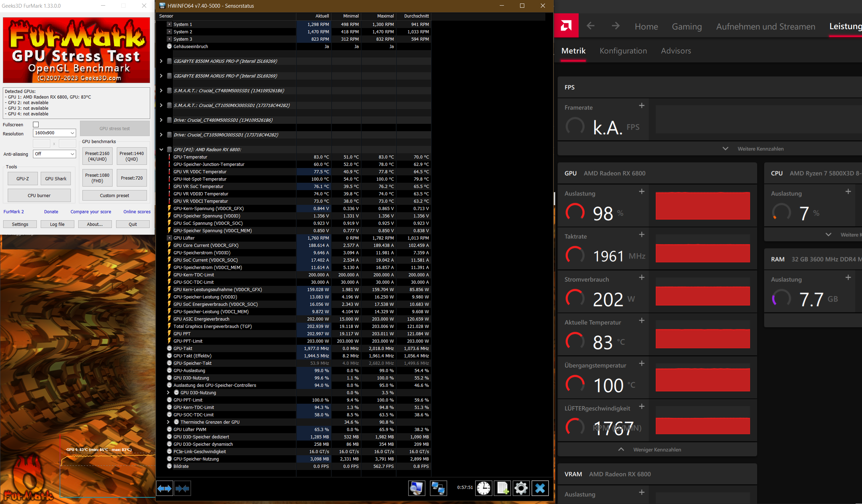The image size is (862, 504).
Task: Click the HWiNFO remote network monitors icon
Action: [438, 488]
